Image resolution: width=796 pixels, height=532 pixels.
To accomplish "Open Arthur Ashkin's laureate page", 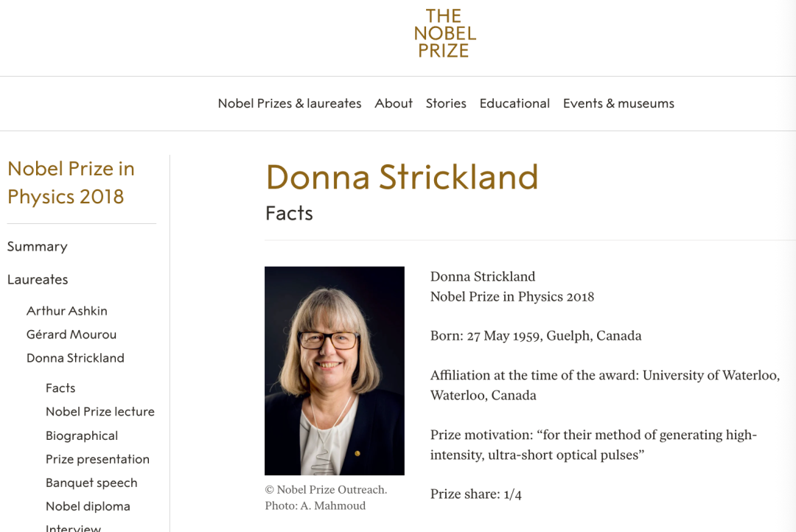I will click(67, 311).
